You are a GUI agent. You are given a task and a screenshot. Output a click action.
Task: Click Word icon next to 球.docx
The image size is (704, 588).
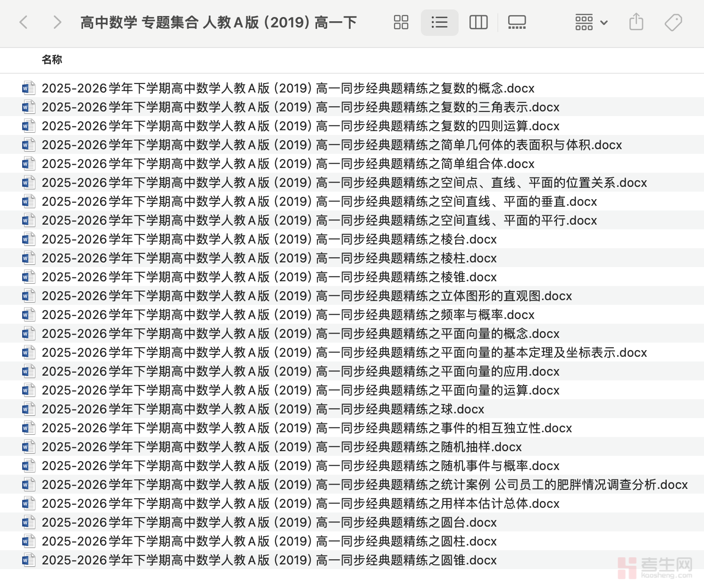29,409
